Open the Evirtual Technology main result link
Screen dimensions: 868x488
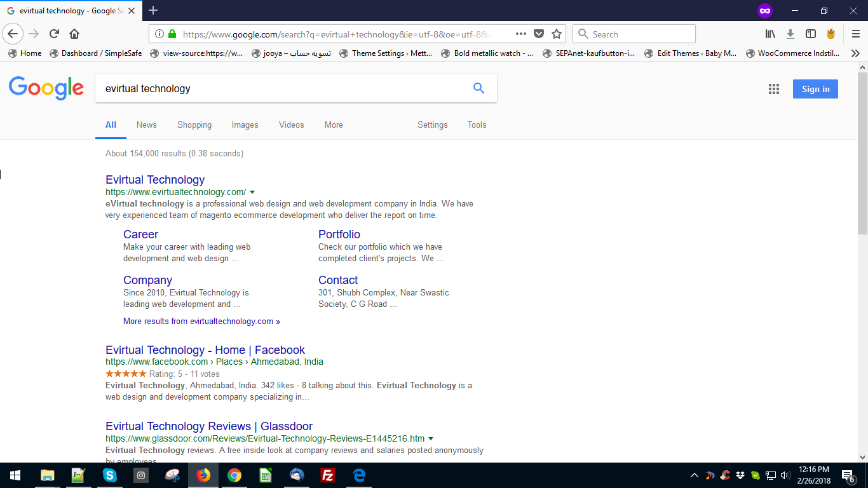coord(155,180)
